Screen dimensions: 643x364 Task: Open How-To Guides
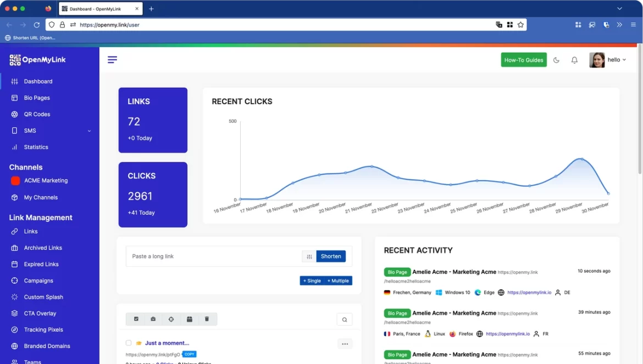(x=524, y=60)
